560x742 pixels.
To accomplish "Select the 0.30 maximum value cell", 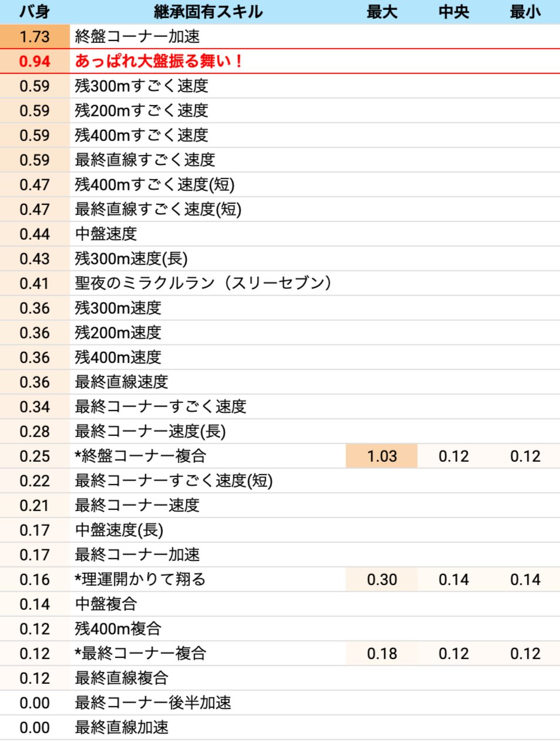I will (382, 579).
